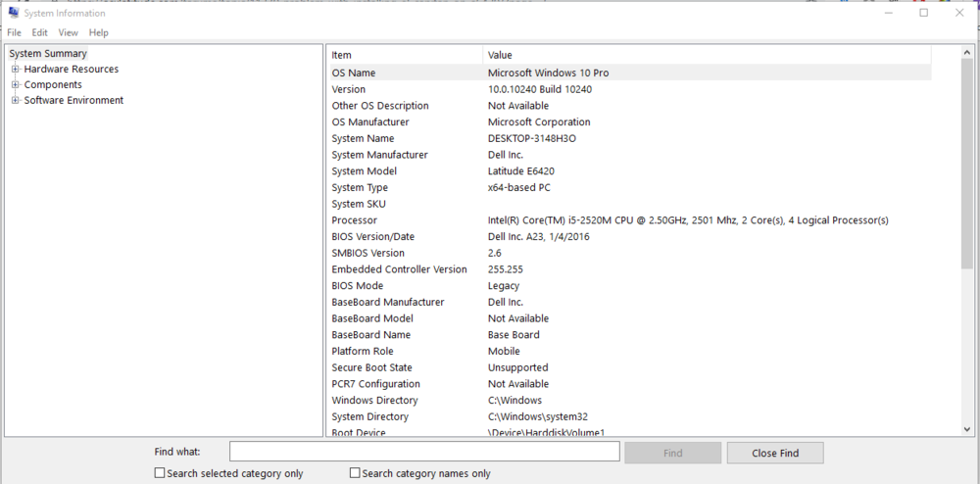Click the Close Find button

774,453
